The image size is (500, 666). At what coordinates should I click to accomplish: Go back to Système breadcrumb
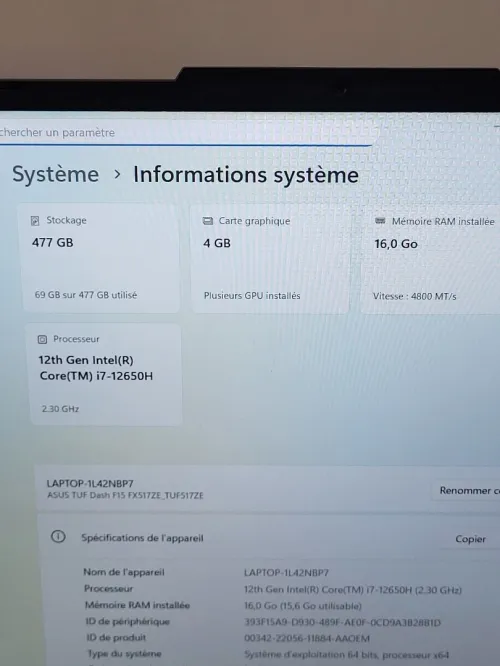[x=56, y=174]
